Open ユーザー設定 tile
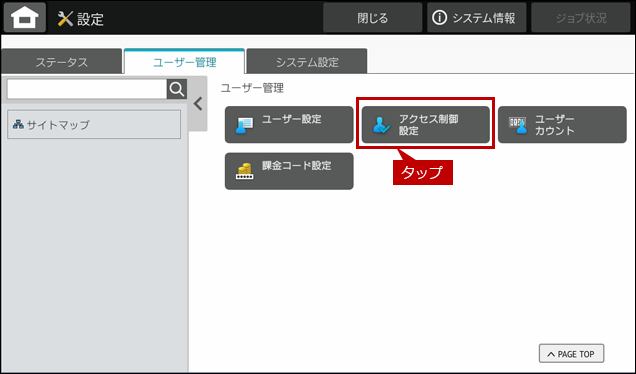 289,125
